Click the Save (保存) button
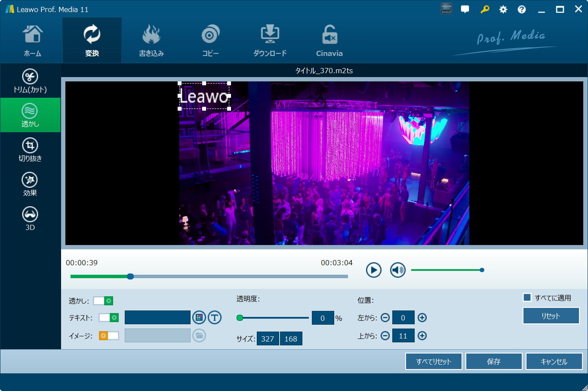 pos(493,362)
